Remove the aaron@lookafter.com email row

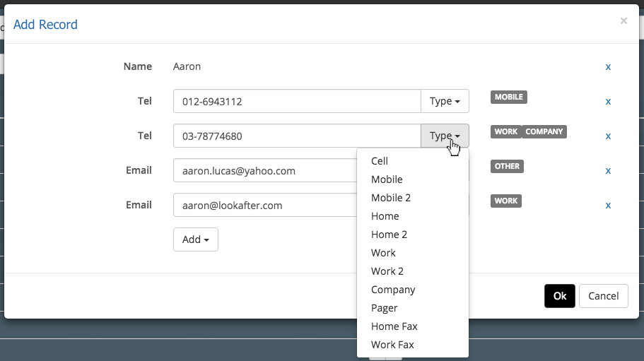point(608,206)
